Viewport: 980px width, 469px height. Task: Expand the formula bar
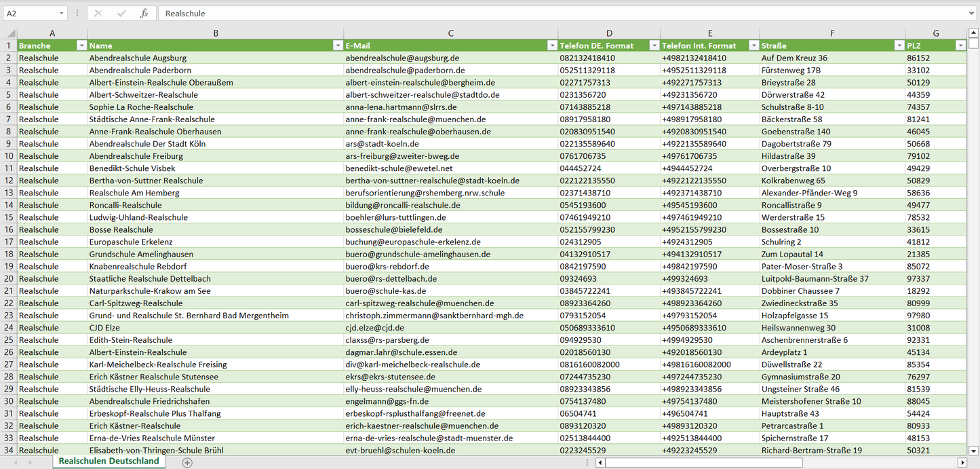(972, 14)
